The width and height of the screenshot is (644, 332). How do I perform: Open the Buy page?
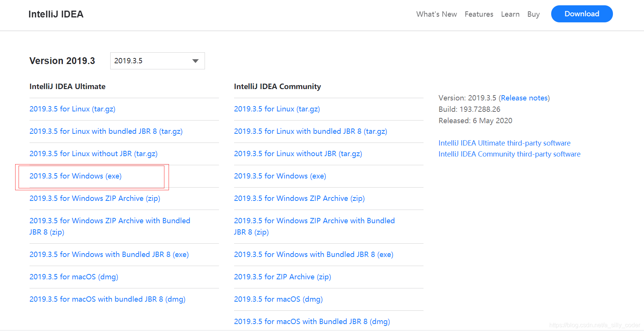(x=533, y=14)
